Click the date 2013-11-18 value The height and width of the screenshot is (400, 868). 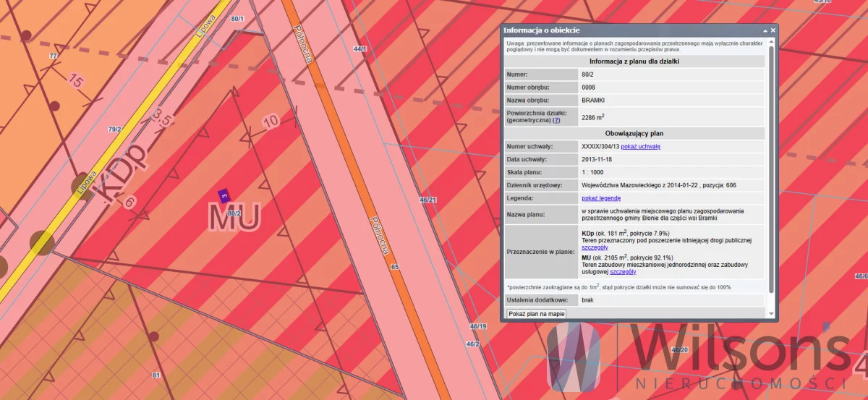[597, 158]
